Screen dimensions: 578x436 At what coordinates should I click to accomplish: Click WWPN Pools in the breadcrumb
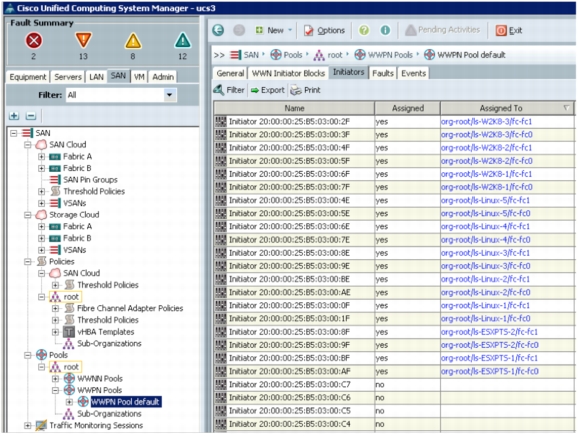pyautogui.click(x=383, y=55)
